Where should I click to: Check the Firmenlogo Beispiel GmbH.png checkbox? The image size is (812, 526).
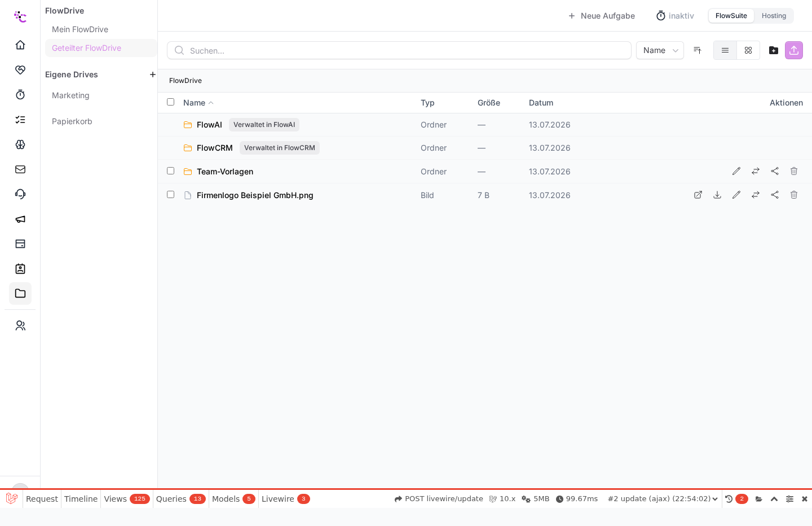[x=170, y=195]
